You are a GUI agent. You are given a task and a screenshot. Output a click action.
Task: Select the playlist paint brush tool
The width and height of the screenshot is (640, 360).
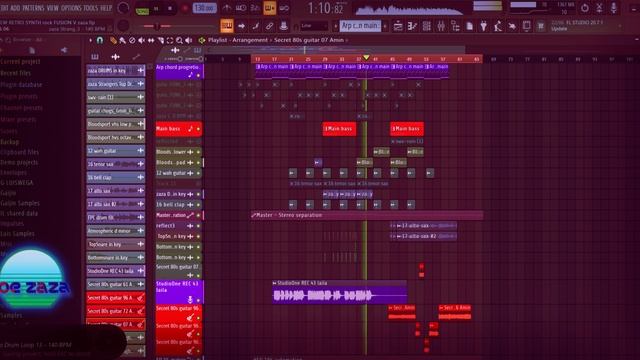(x=122, y=40)
